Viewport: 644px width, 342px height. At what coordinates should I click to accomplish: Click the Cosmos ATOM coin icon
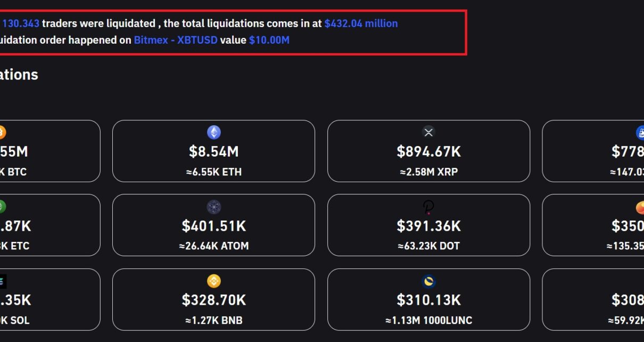[213, 207]
